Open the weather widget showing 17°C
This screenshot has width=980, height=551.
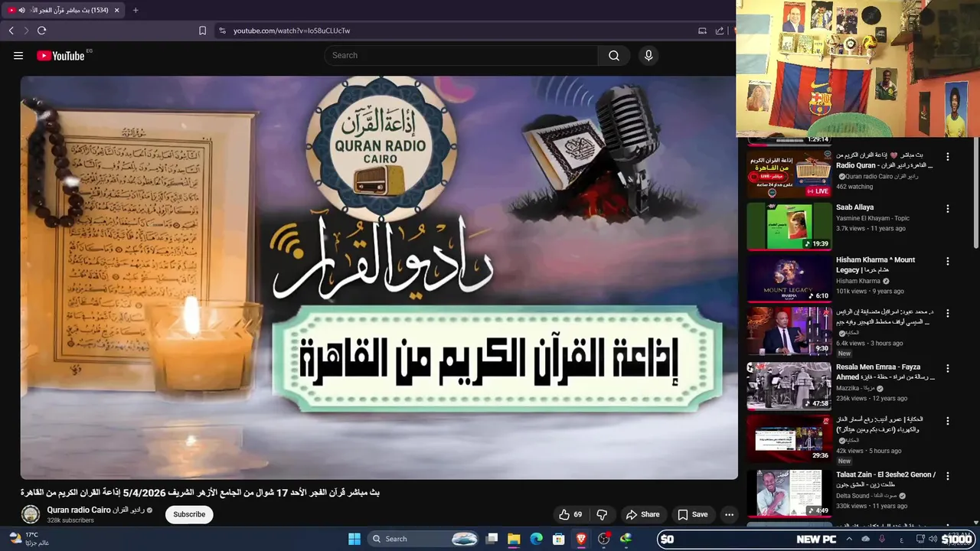pos(28,539)
